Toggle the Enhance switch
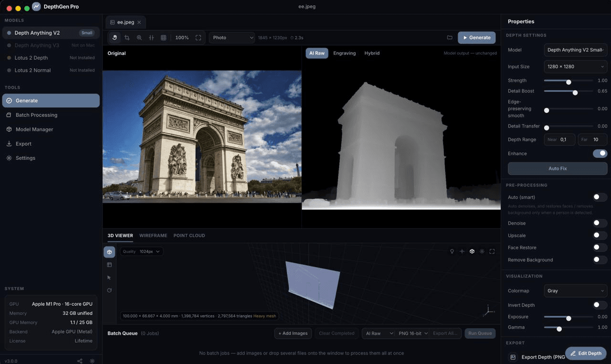Screen dimensions: 611x364 coord(600,154)
